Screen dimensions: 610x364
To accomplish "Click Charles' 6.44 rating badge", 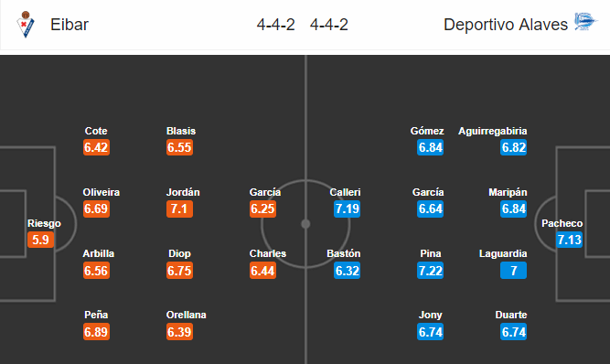I will coord(262,271).
